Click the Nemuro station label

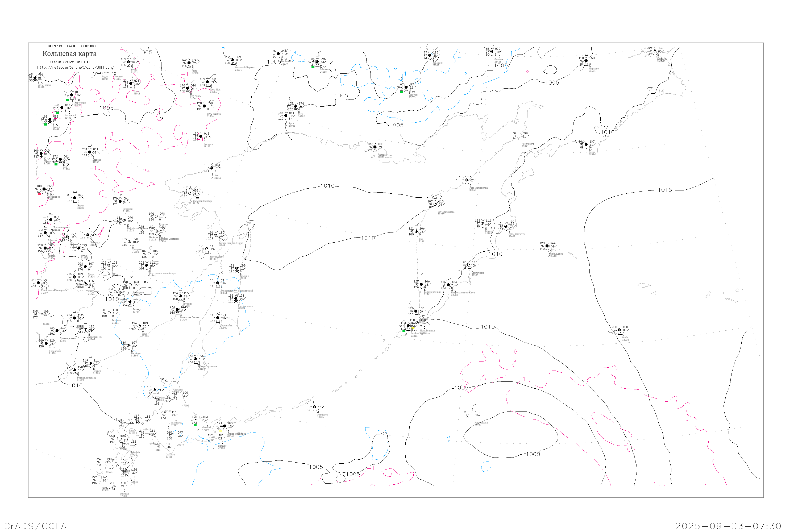pos(222,446)
